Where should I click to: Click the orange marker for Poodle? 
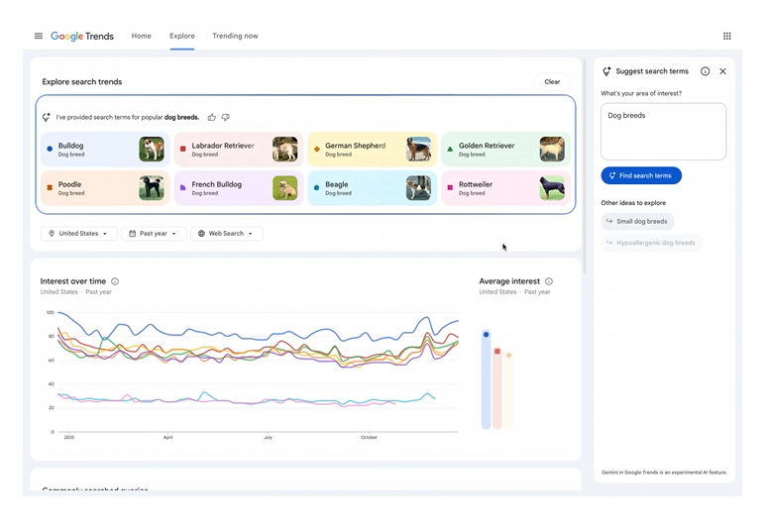point(50,187)
